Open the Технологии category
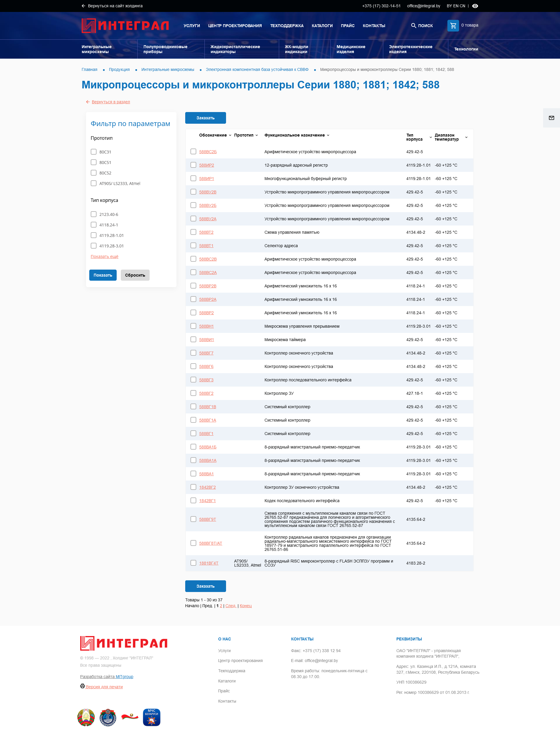560x737 pixels. [466, 49]
